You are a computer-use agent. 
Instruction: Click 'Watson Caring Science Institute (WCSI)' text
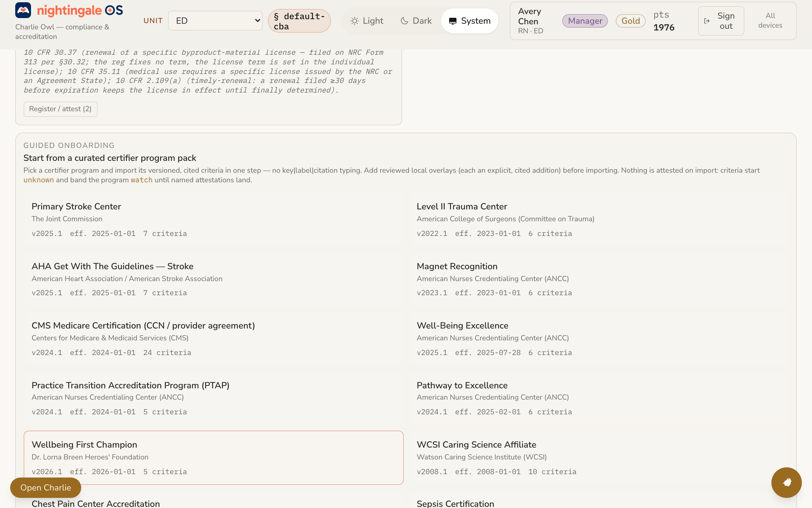[x=482, y=457]
